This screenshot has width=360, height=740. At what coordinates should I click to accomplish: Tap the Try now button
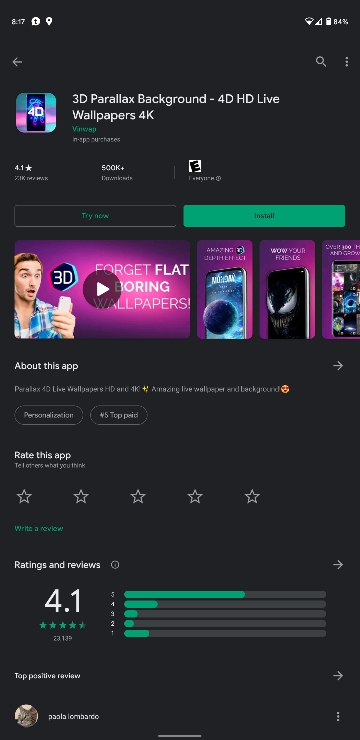coord(95,216)
